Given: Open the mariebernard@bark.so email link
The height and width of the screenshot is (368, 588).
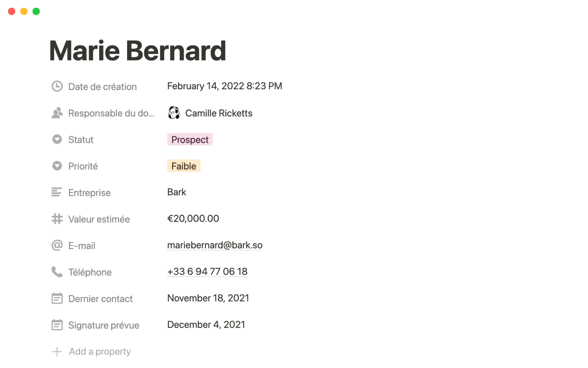Looking at the screenshot, I should point(215,245).
